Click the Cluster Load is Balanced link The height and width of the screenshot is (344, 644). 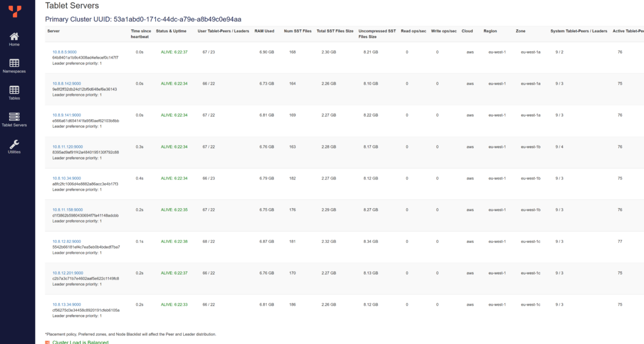(x=80, y=342)
